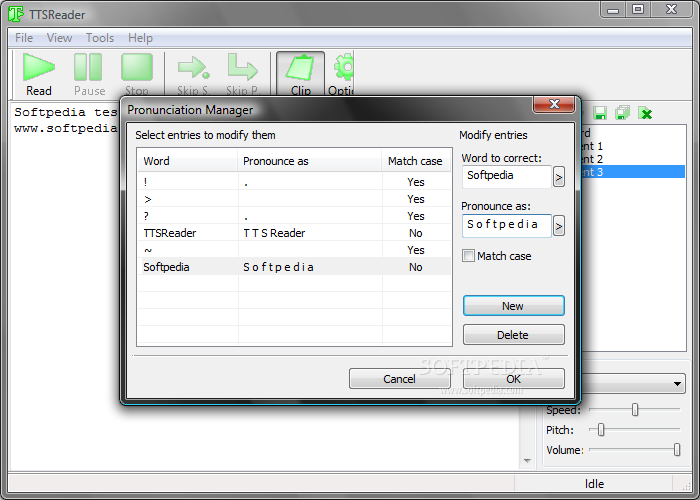Select the Softpedia entry row
700x500 pixels.
pos(295,267)
